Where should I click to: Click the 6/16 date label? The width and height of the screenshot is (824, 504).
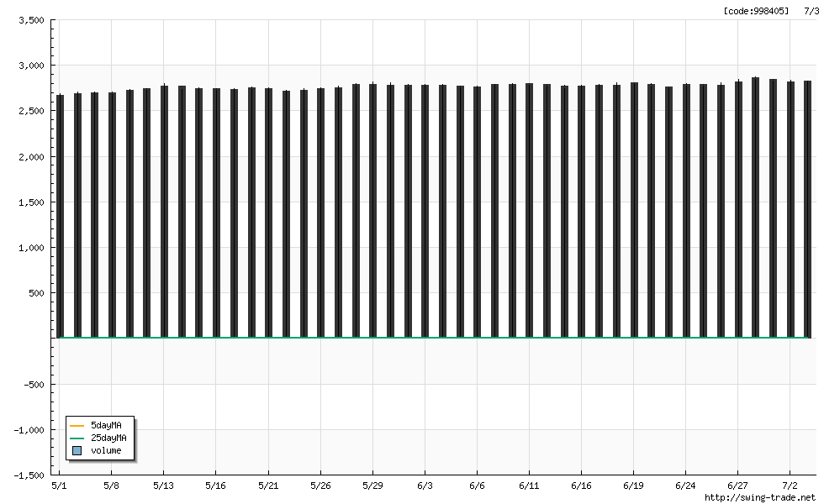pyautogui.click(x=581, y=486)
